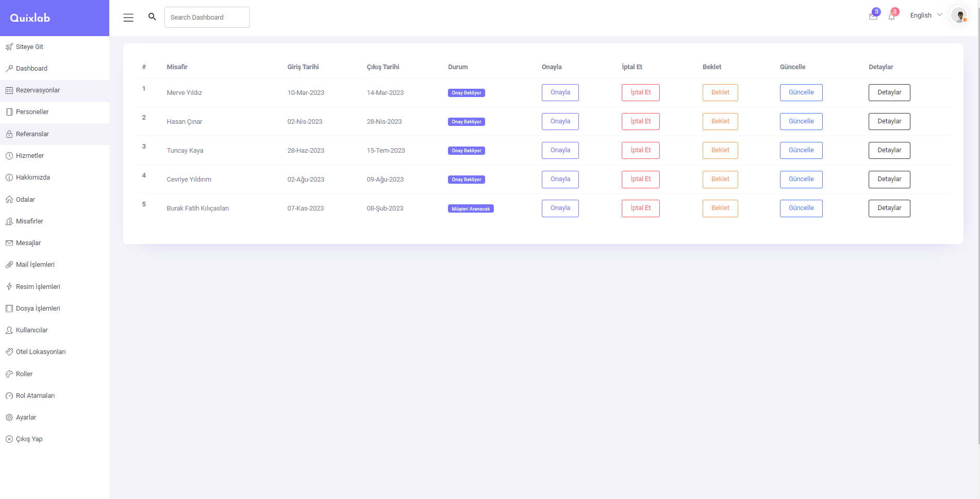
Task: Open the user avatar profile menu
Action: 959,15
